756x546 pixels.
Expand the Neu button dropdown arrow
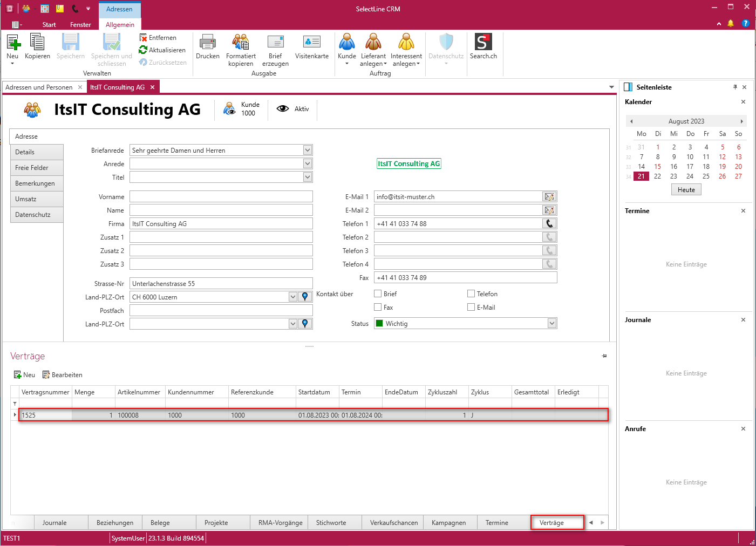12,64
